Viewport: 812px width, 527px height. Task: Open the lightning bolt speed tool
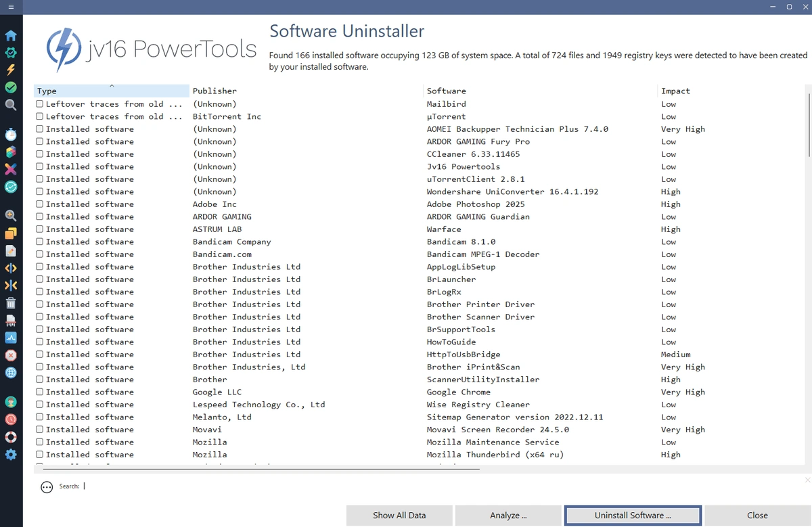(x=11, y=70)
